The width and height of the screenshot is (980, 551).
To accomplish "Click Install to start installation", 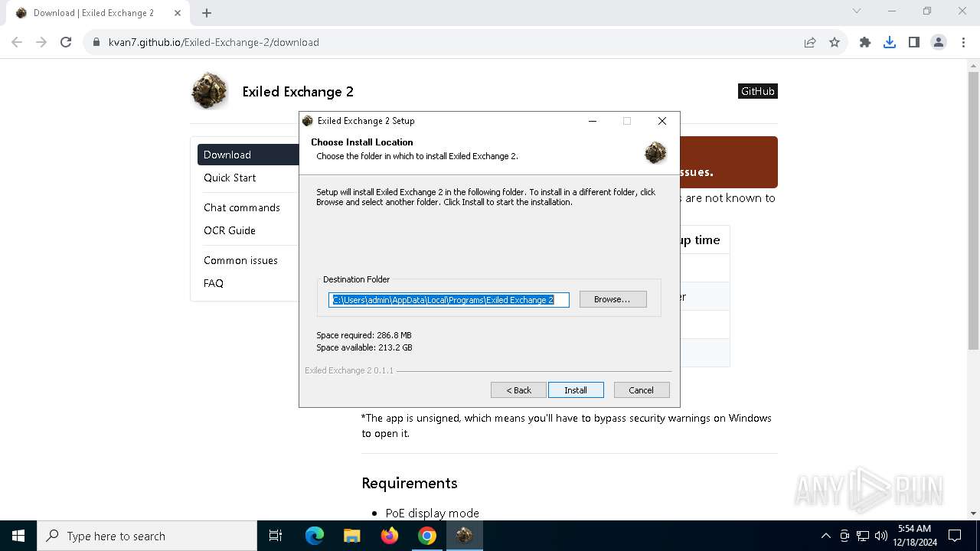I will 576,390.
